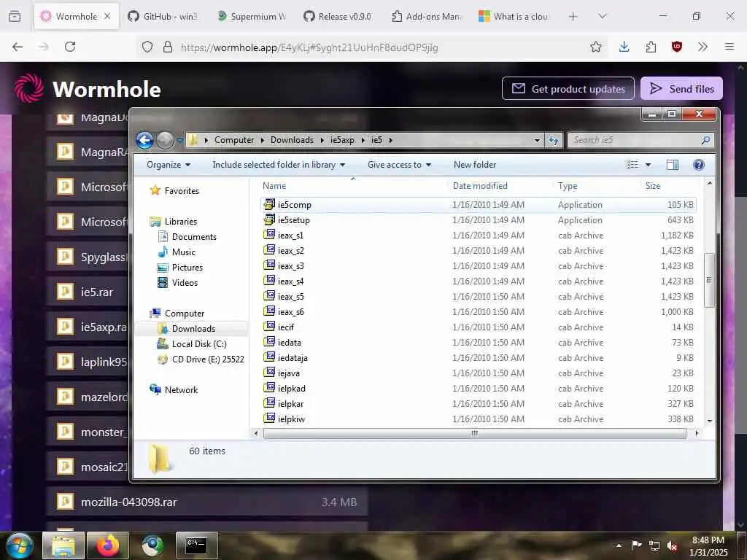Open the recent pages dropdown next to forward button
The width and height of the screenshot is (747, 560).
pos(179,140)
